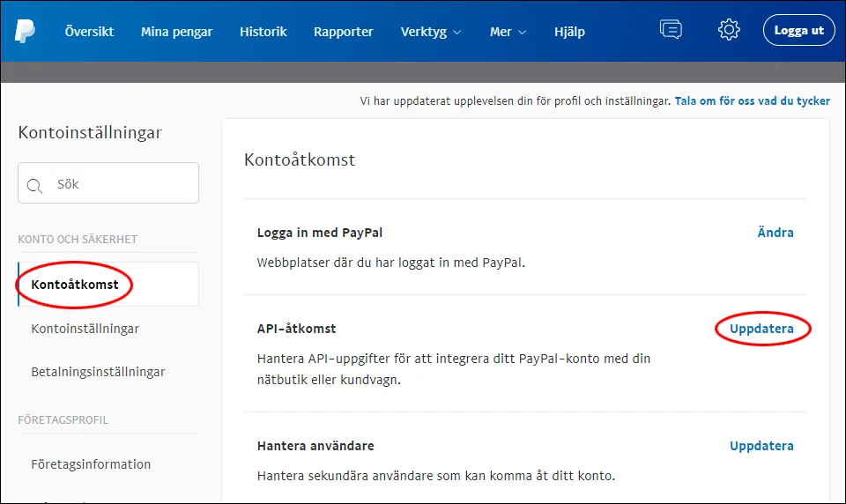Open the messages chat icon
The height and width of the screenshot is (504, 846).
[671, 29]
